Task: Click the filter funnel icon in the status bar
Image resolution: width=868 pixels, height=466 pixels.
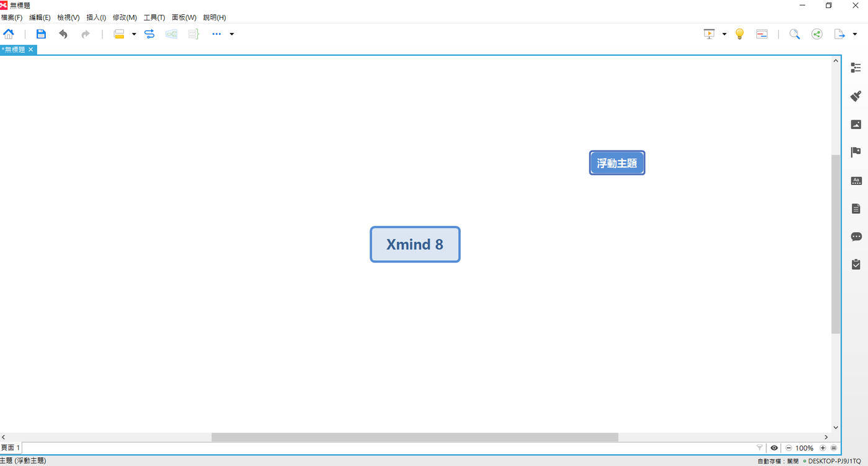Action: [759, 448]
